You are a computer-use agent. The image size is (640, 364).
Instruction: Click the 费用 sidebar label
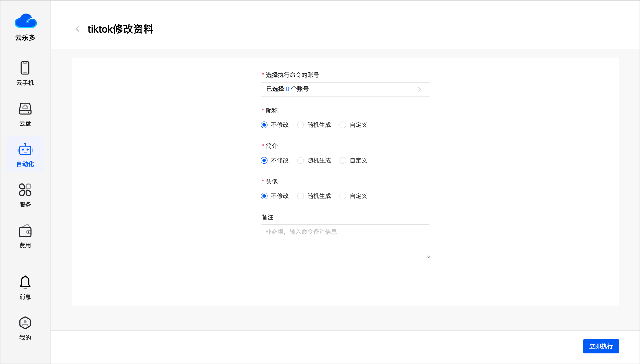25,245
